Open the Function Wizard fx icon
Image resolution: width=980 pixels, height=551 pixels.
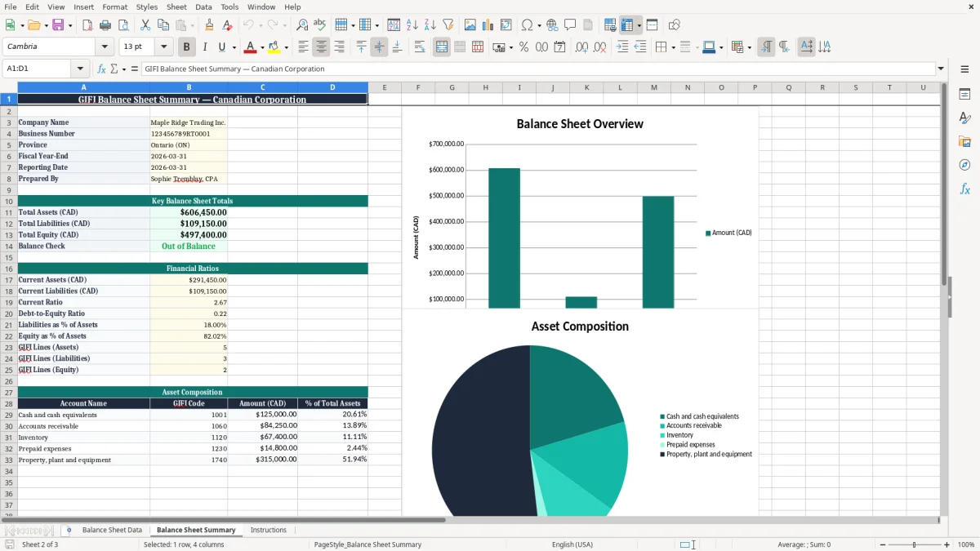pos(101,69)
